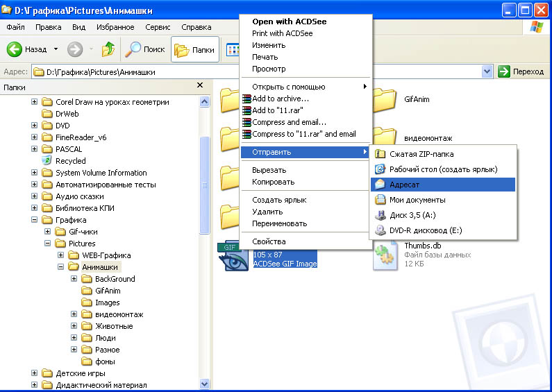
Task: Click the Поиск search label
Action: 154,49
